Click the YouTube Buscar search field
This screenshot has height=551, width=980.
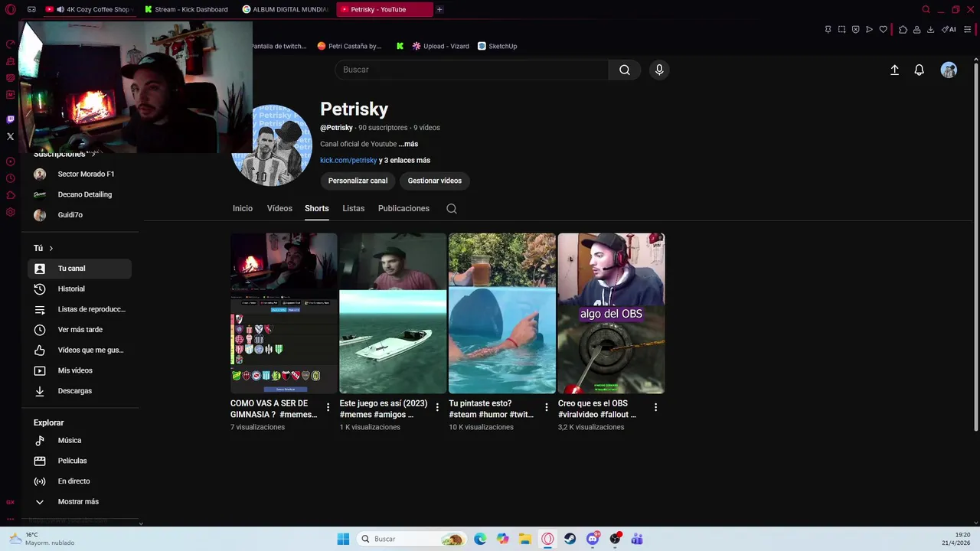(x=472, y=70)
